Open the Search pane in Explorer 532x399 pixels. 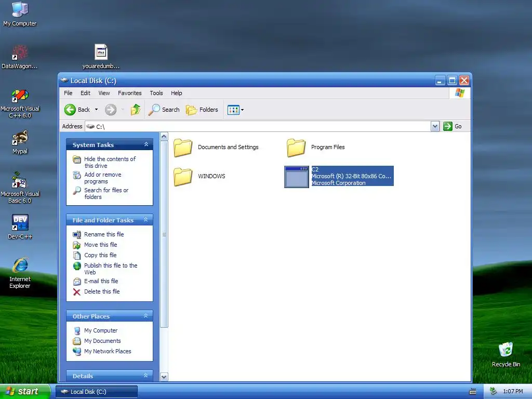point(164,110)
